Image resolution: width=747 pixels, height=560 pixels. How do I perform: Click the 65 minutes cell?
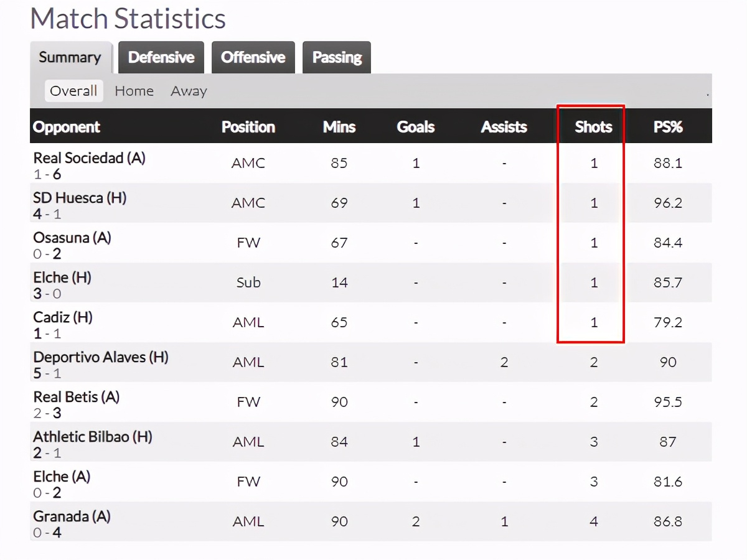(x=339, y=322)
